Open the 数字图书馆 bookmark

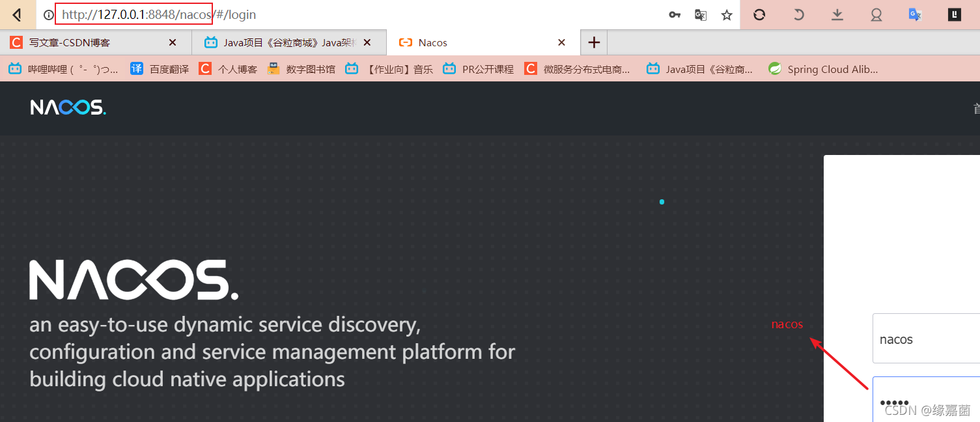coord(301,69)
